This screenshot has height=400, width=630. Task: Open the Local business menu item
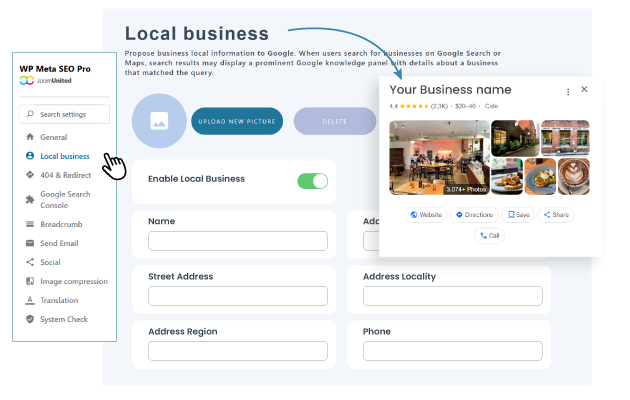click(65, 156)
